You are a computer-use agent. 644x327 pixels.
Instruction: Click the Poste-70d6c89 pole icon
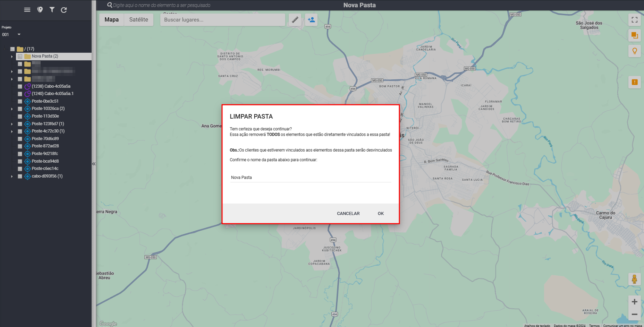(27, 139)
